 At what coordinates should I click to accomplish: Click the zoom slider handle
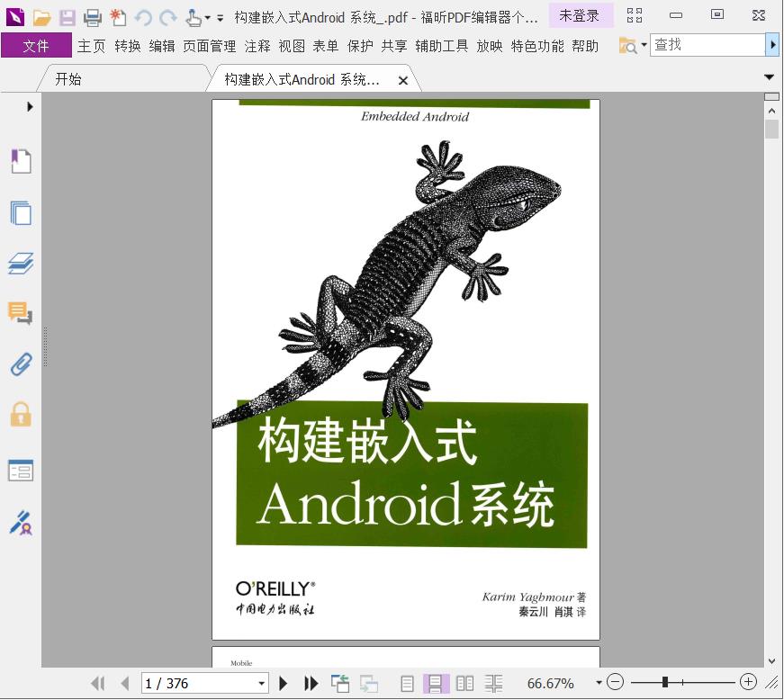coord(665,682)
